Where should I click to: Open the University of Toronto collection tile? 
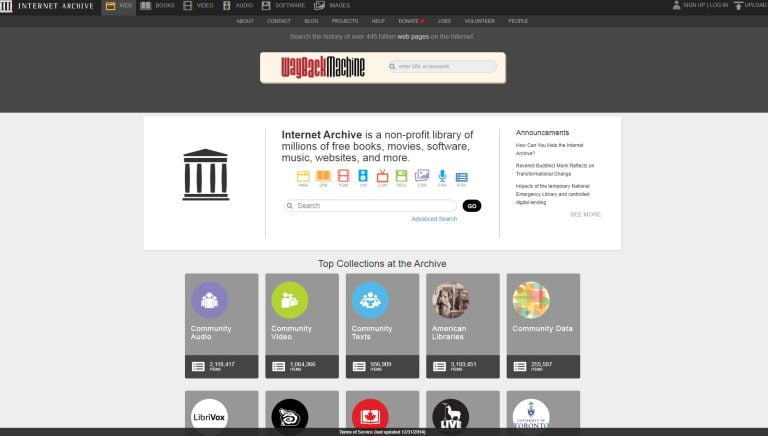pyautogui.click(x=543, y=410)
